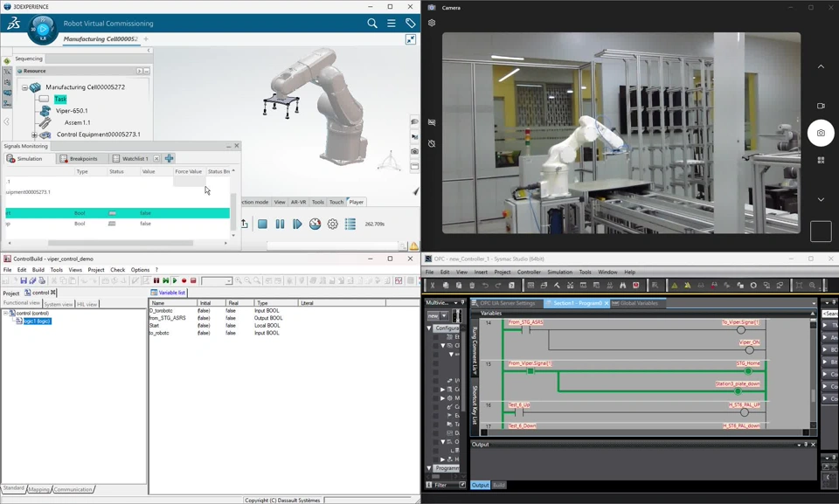Open the 3DEXPERIENCE hamburger menu
Viewport: 839px width, 504px height.
pyautogui.click(x=392, y=23)
